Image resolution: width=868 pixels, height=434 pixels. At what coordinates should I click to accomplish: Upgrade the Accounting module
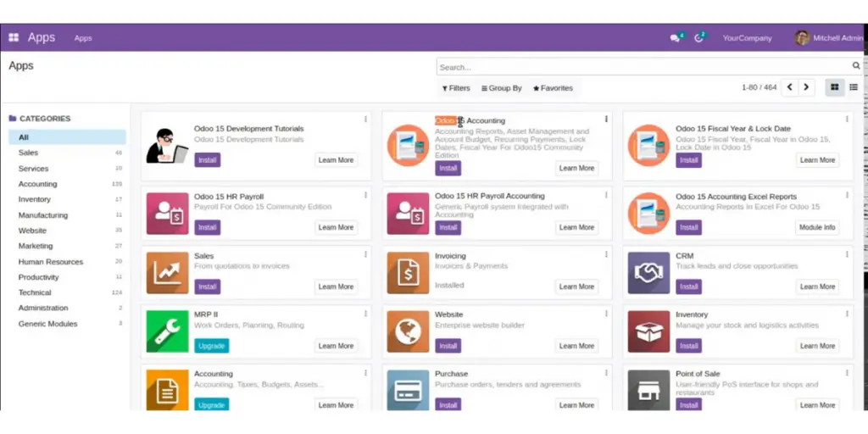(x=211, y=404)
